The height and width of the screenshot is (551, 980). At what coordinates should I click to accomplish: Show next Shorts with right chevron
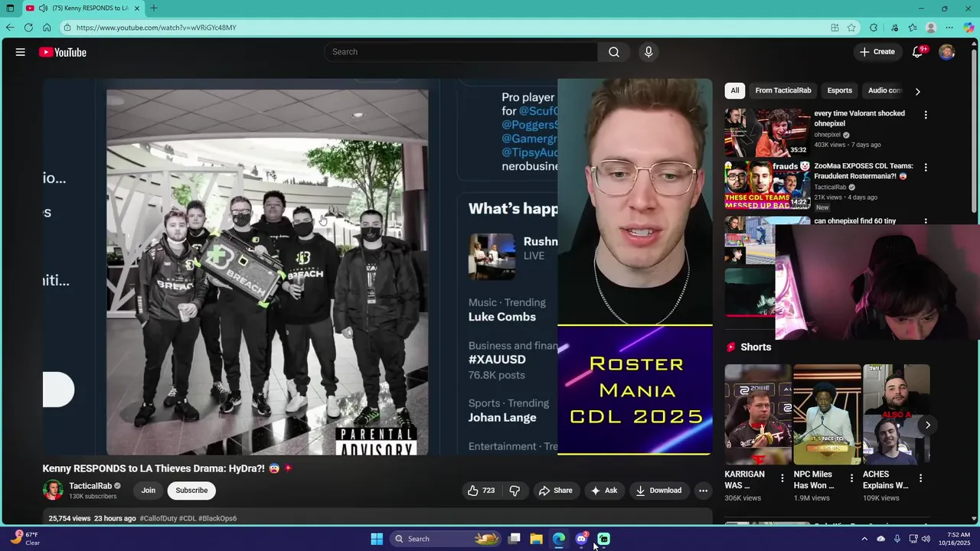(x=927, y=425)
